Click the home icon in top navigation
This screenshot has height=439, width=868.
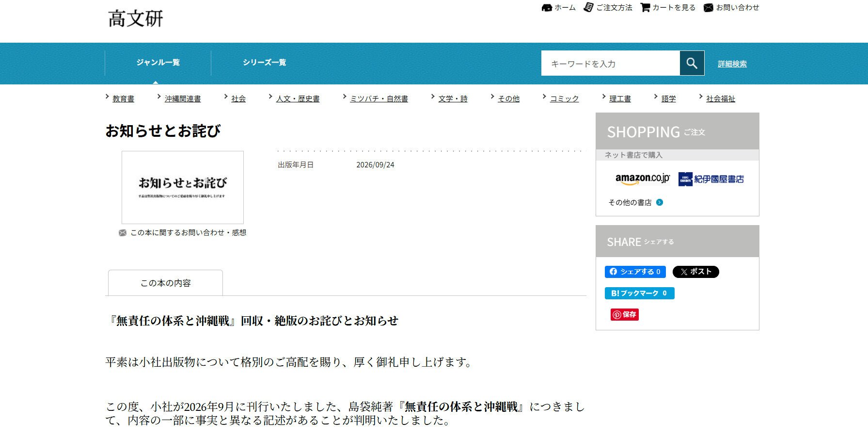[547, 8]
